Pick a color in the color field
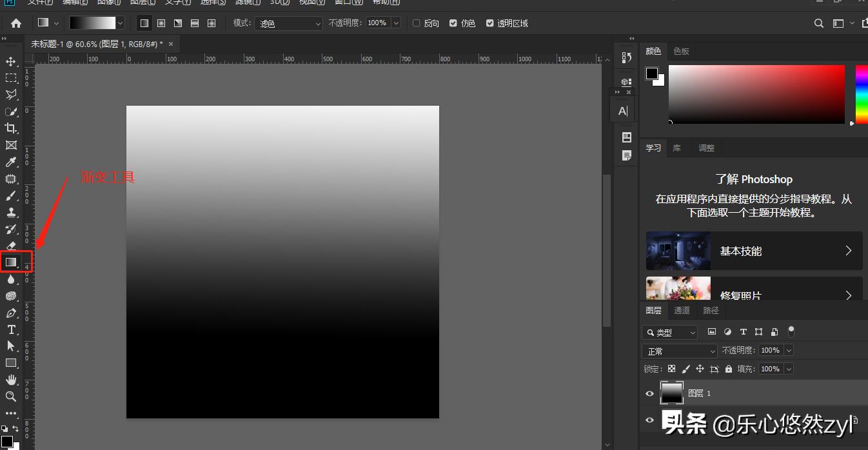The height and width of the screenshot is (450, 868). [x=756, y=94]
